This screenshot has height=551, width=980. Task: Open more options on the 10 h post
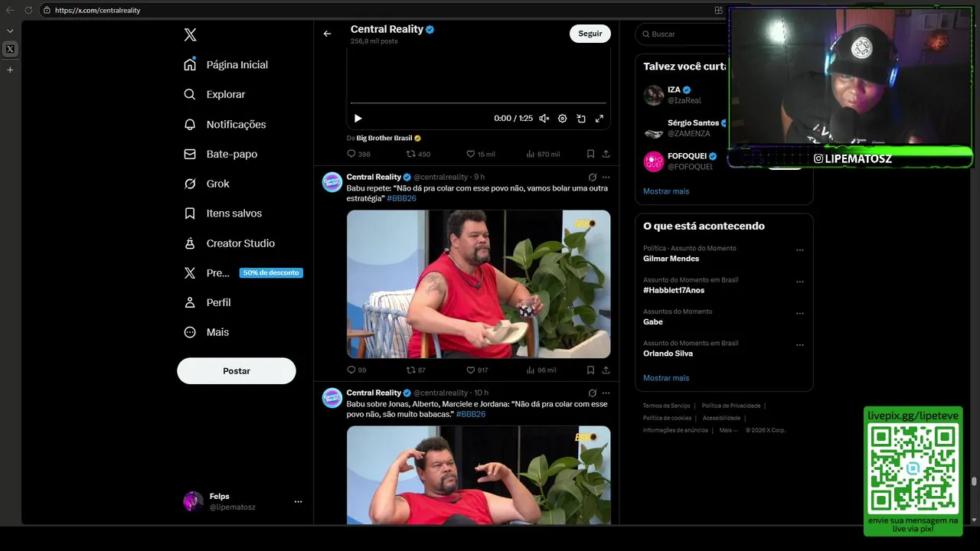[606, 393]
